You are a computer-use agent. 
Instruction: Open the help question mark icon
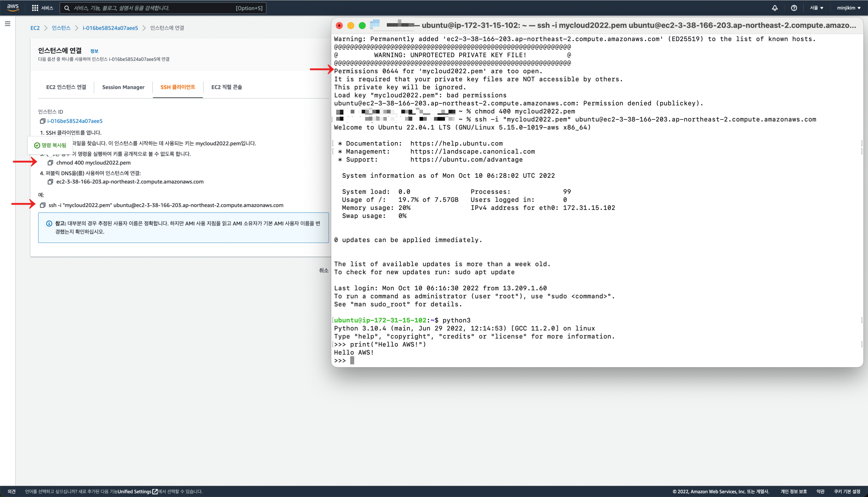[x=794, y=8]
